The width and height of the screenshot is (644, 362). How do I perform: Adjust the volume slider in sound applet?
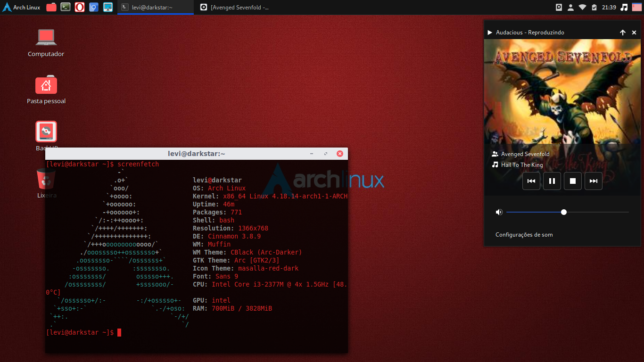[568, 212]
